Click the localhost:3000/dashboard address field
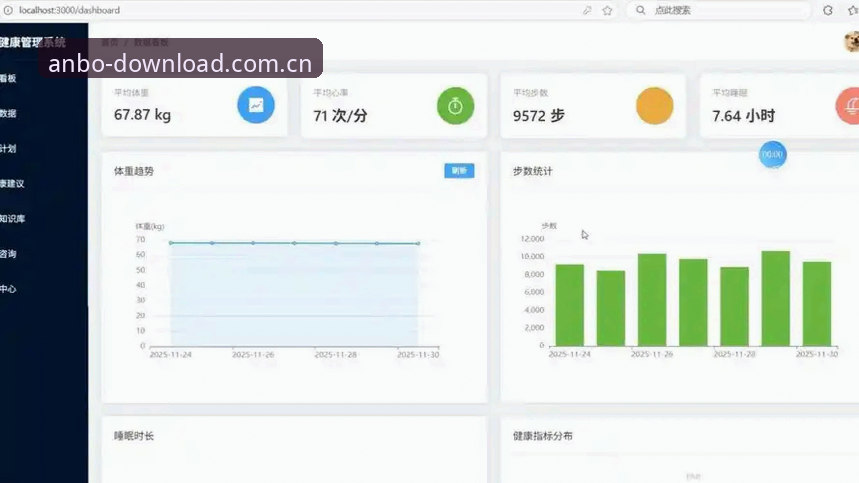The image size is (859, 483). pos(296,10)
